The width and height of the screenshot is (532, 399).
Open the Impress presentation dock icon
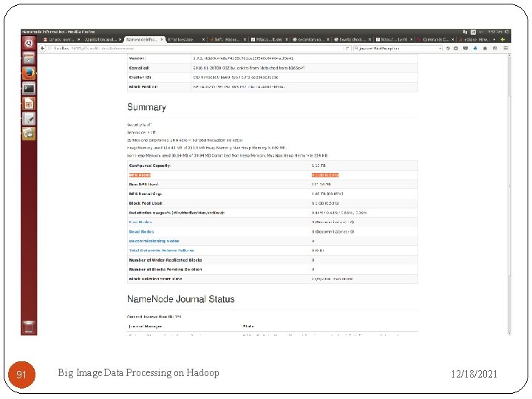coord(29,104)
